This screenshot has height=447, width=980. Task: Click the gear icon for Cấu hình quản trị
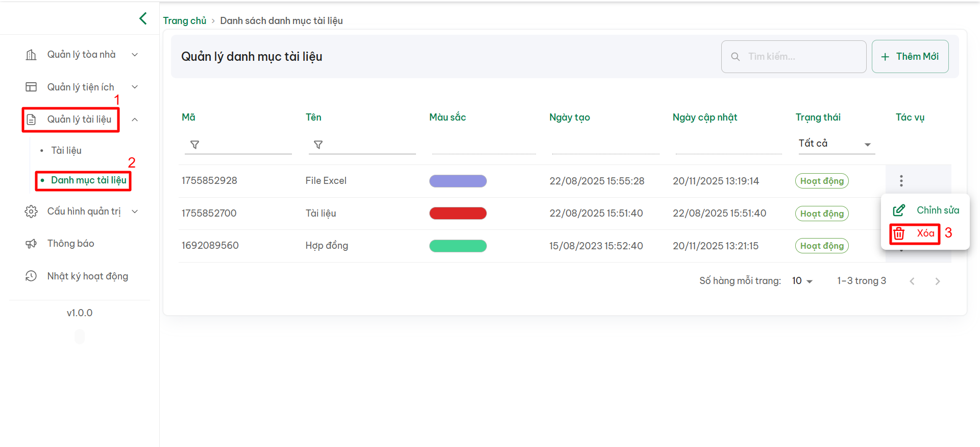coord(31,211)
